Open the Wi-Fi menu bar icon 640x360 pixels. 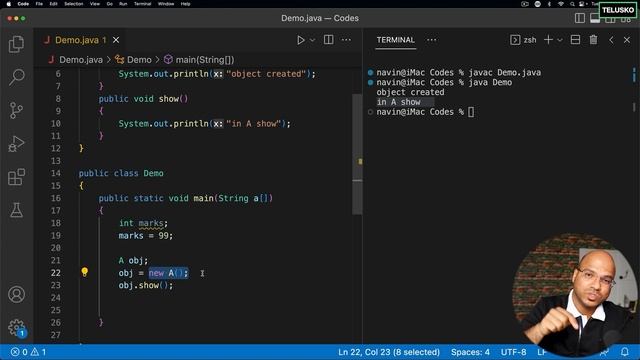point(561,4)
